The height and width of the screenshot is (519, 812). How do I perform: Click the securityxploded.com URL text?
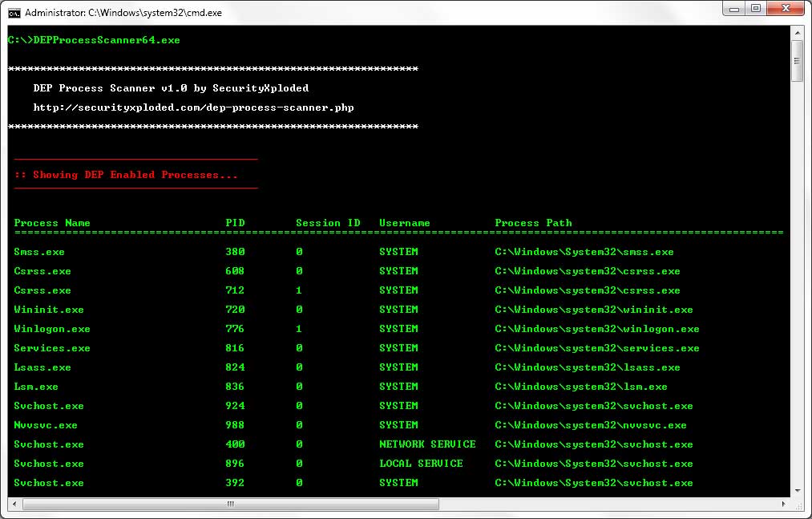pos(193,107)
